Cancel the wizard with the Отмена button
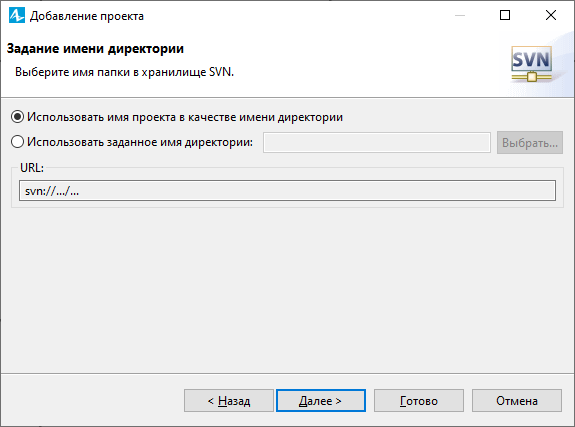The width and height of the screenshot is (575, 427). pyautogui.click(x=517, y=401)
